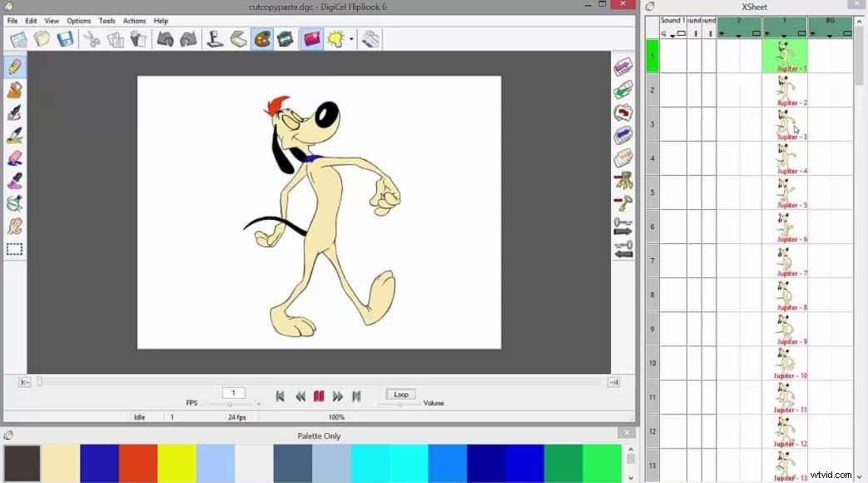Click the scanner import icon in the toolbar
Screen dimensions: 868x483
click(238, 38)
